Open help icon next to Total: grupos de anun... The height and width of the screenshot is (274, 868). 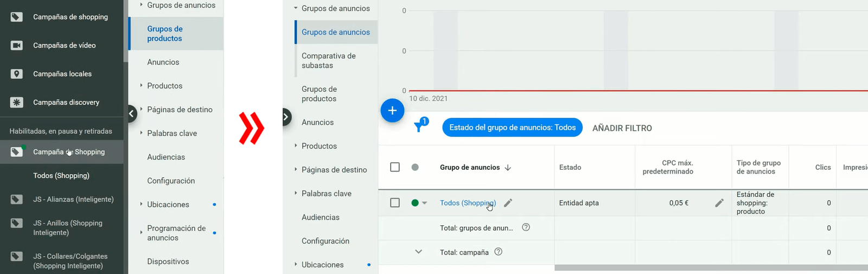click(526, 227)
